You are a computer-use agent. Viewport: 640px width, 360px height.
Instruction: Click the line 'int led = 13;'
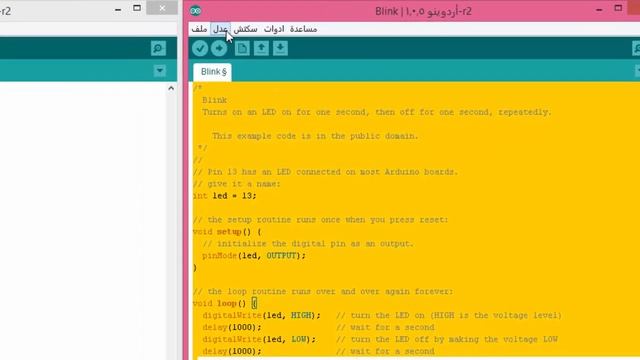tap(224, 196)
